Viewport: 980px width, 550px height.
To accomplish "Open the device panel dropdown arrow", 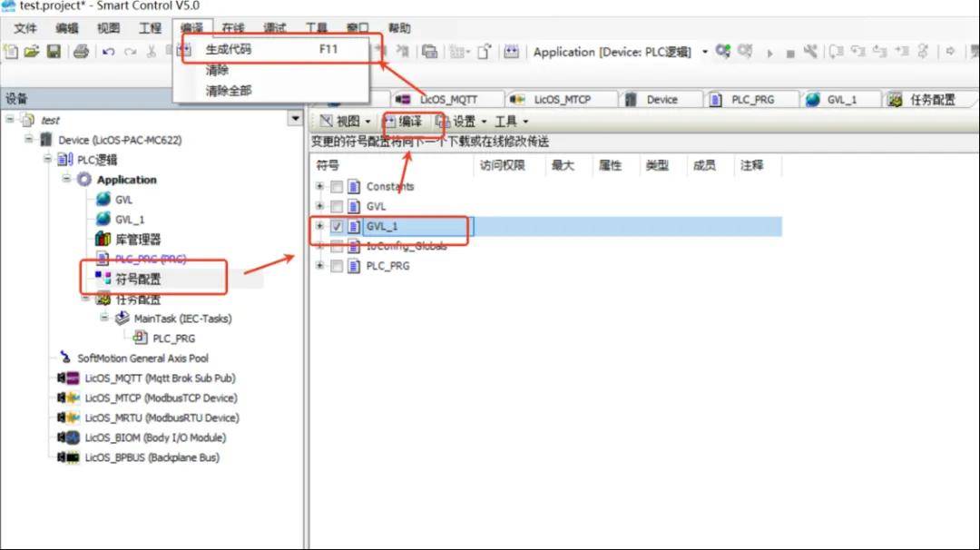I will click(294, 119).
